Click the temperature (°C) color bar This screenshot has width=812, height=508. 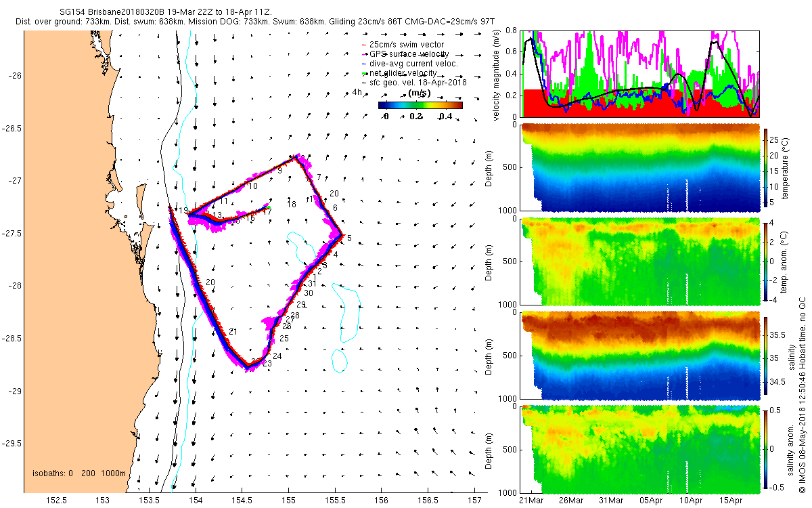coord(767,167)
